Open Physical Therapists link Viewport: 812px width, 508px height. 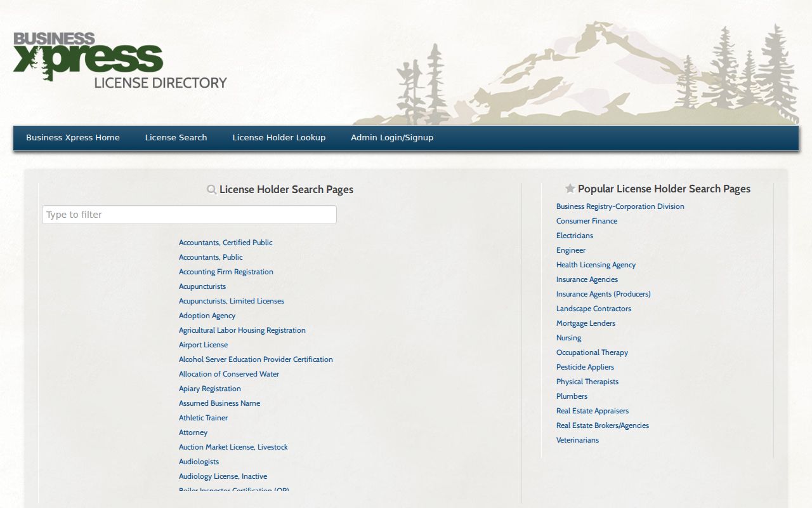click(587, 382)
